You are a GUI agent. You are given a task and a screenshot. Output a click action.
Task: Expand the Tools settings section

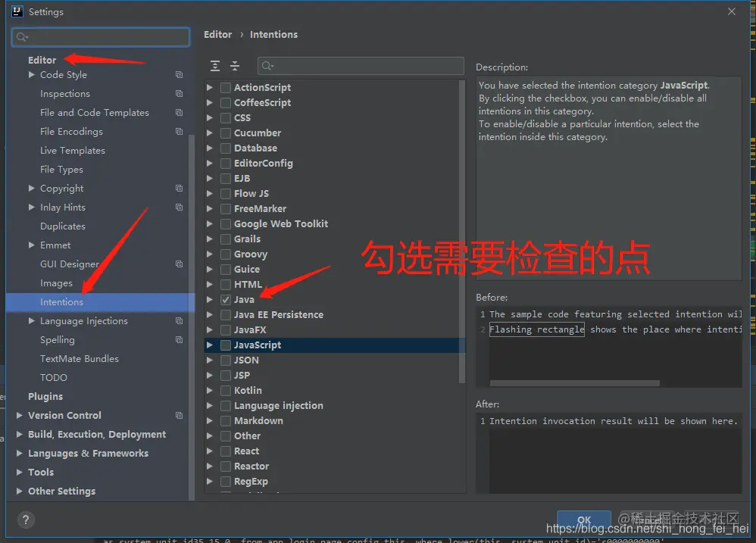tap(19, 472)
